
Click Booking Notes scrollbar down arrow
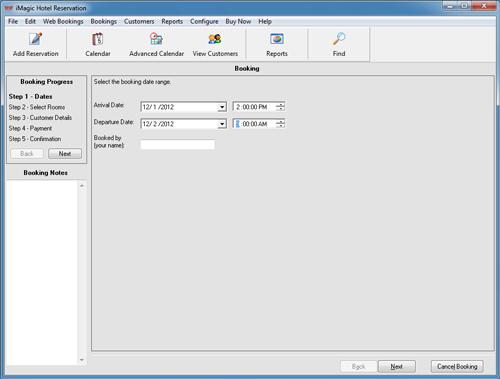click(82, 360)
